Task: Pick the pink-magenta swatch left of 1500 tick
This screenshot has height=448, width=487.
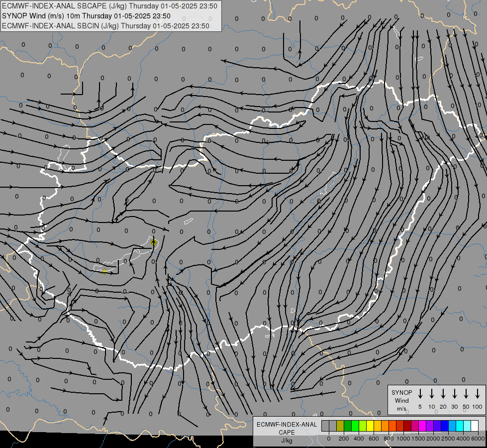Action: coord(415,426)
